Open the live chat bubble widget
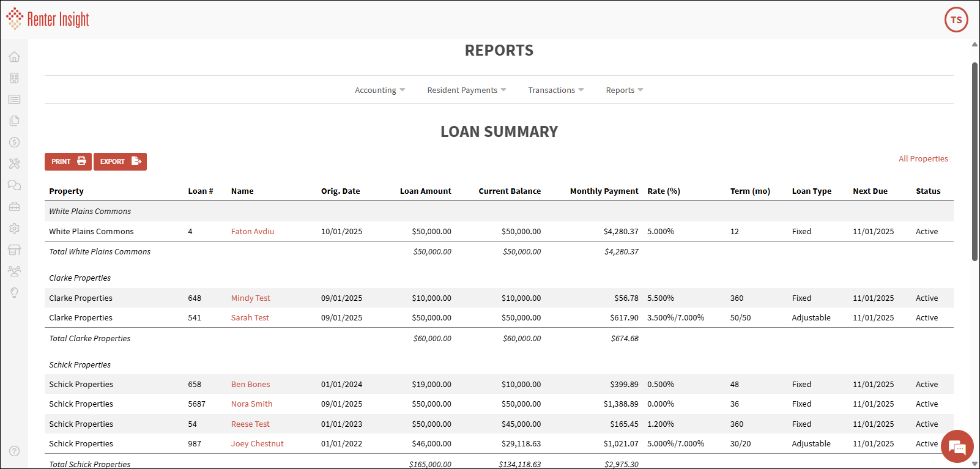Image resolution: width=980 pixels, height=469 pixels. pos(957,447)
